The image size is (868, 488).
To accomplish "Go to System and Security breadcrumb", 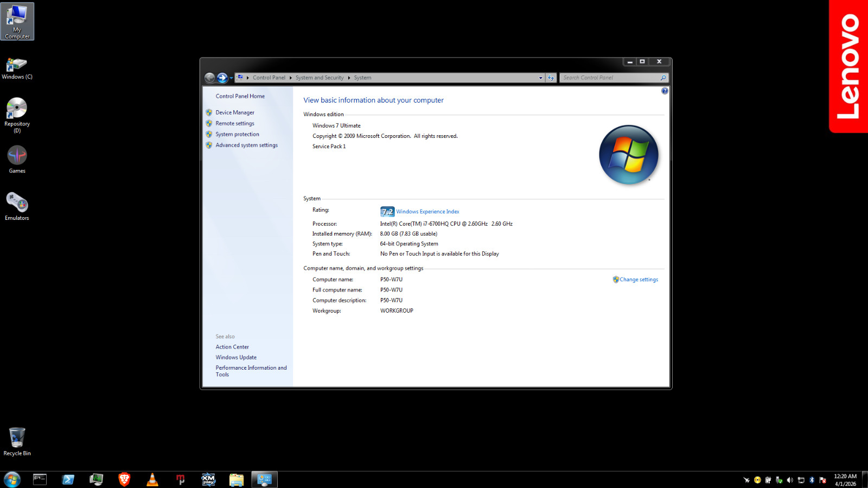I will 320,78.
